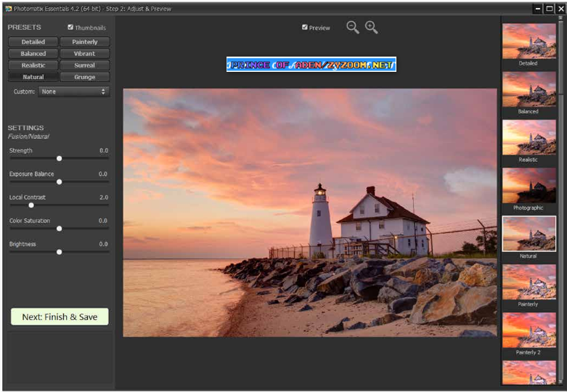This screenshot has width=567, height=392.
Task: Click the Local Contrast slider handle
Action: click(31, 205)
